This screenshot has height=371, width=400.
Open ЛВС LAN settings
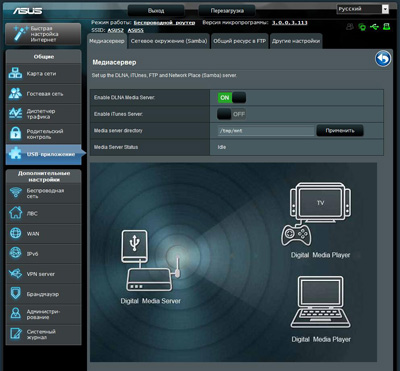tap(43, 214)
